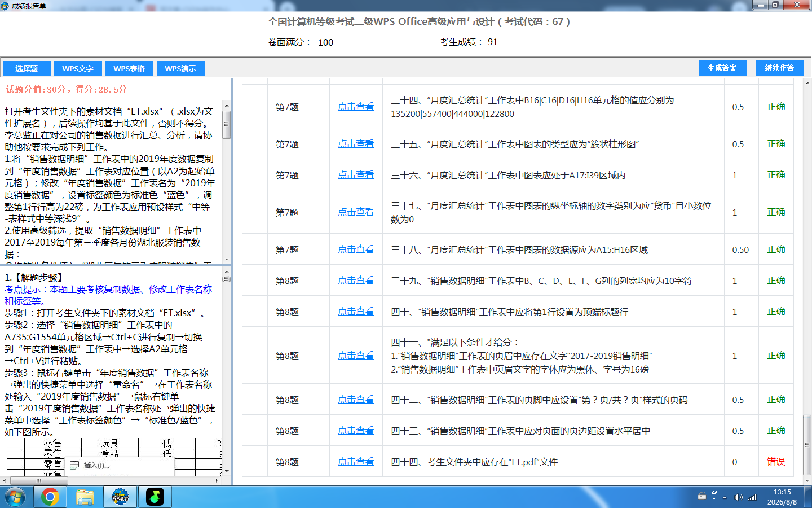Click the 卷面满分 100 text
Viewport: 812px width, 508px height.
pyautogui.click(x=301, y=42)
